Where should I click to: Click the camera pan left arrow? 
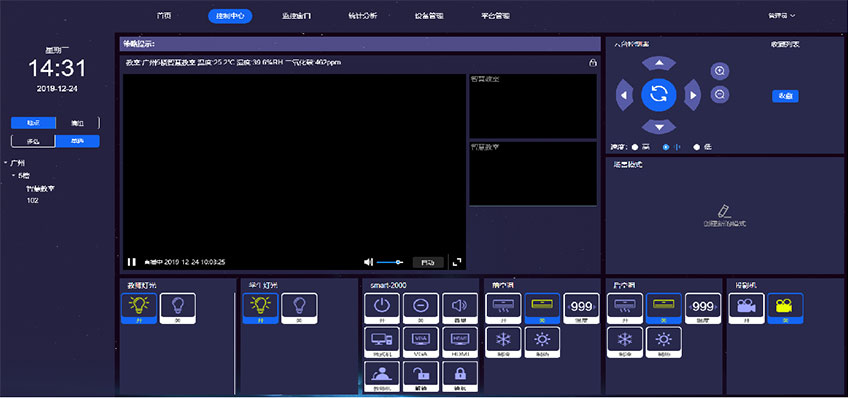624,95
